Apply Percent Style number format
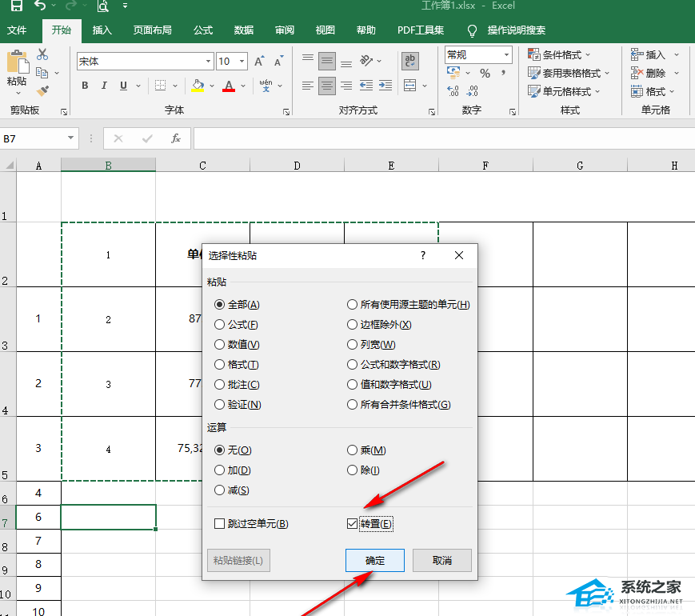This screenshot has width=695, height=616. coord(485,73)
